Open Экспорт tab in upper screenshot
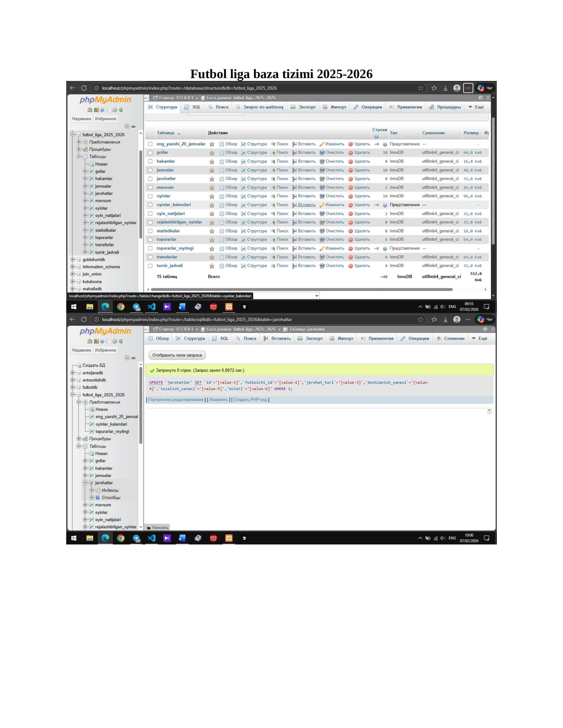This screenshot has height=728, width=563. coord(303,107)
